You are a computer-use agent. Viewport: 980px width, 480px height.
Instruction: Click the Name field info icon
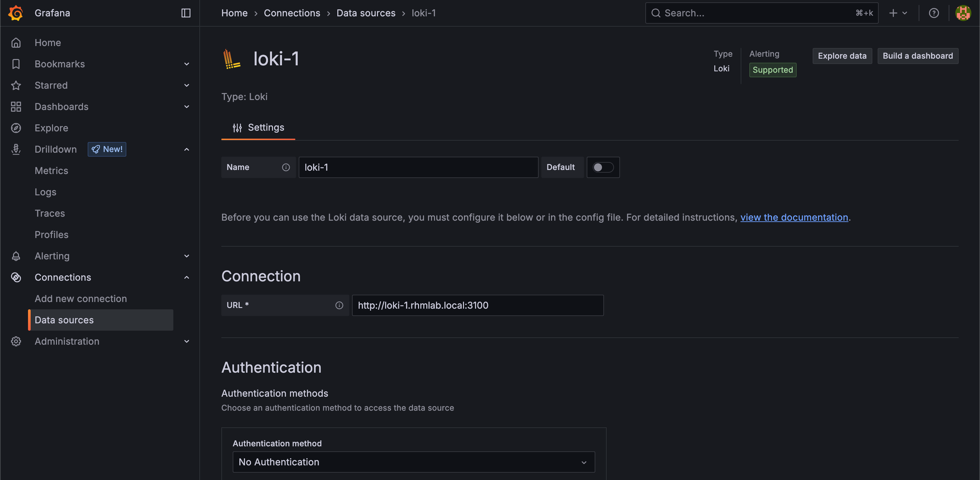pos(286,167)
